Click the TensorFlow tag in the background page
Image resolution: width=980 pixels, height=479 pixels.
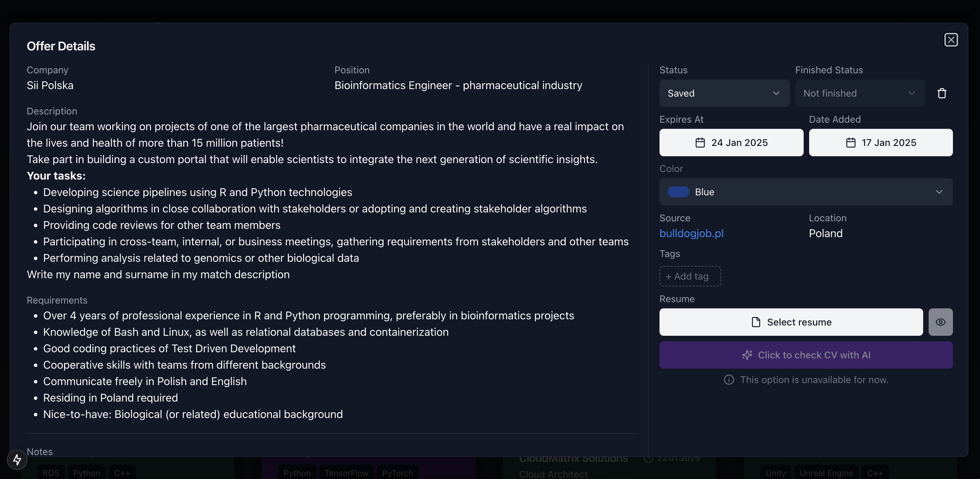point(346,473)
